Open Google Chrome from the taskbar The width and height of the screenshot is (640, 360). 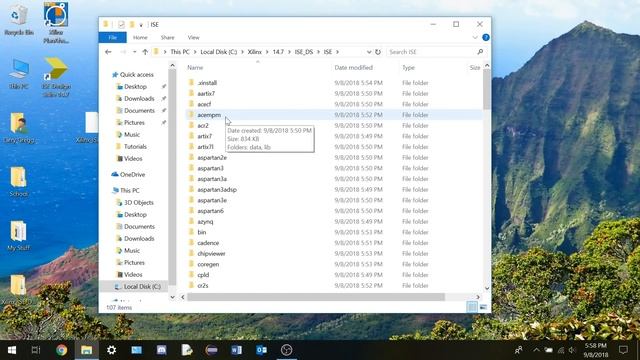(x=62, y=350)
